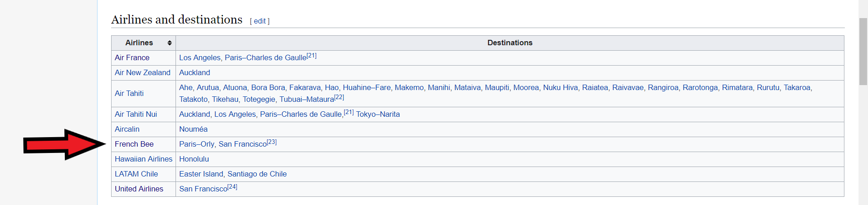
Task: Open the Nouméa destination link
Action: [x=193, y=129]
